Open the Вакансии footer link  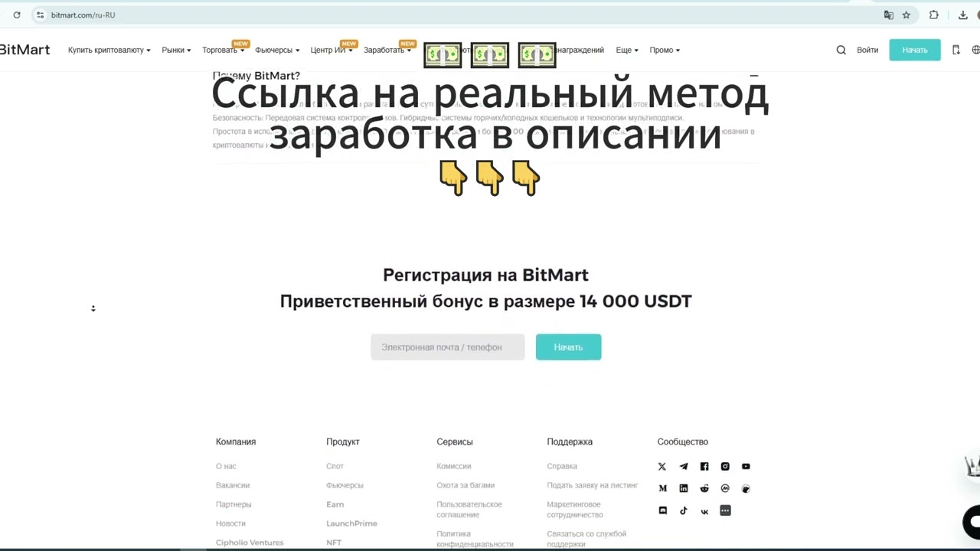[x=233, y=485]
